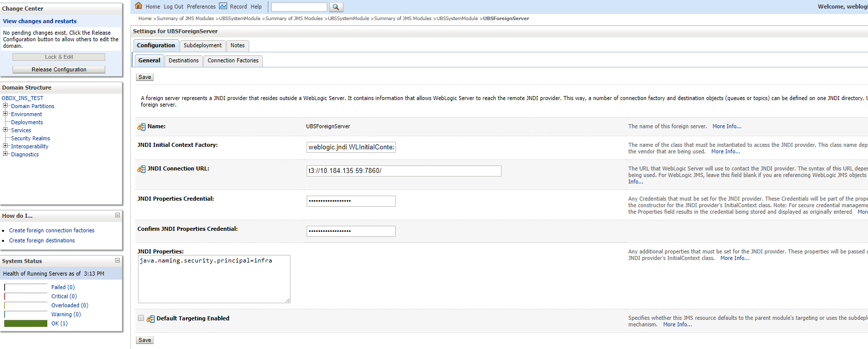Image resolution: width=868 pixels, height=349 pixels.
Task: Click the Log Out link
Action: 174,7
